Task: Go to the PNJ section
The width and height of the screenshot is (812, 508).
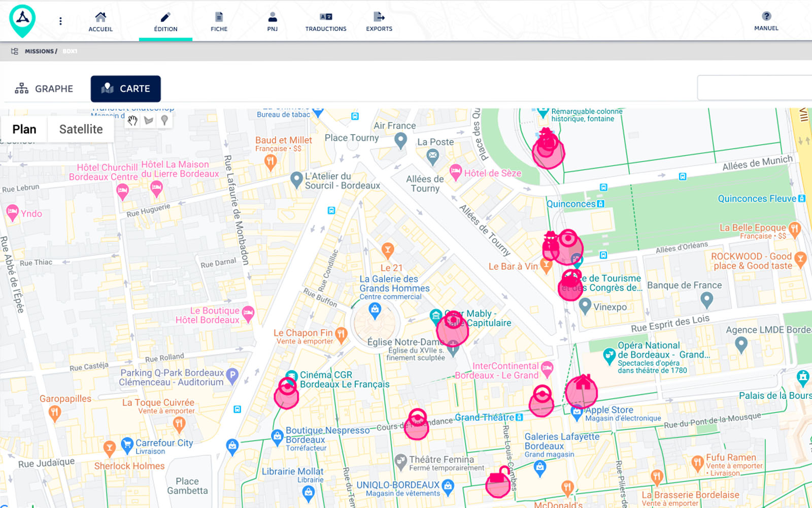Action: [x=273, y=22]
